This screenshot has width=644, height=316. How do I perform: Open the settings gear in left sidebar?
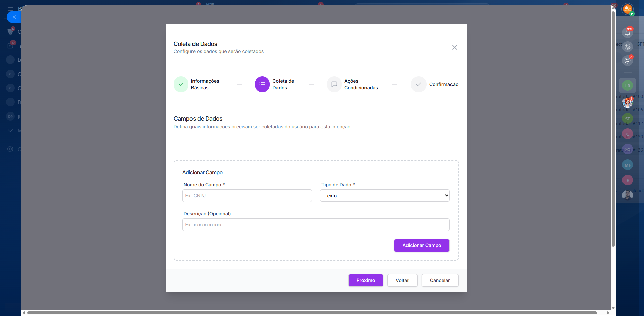click(10, 149)
